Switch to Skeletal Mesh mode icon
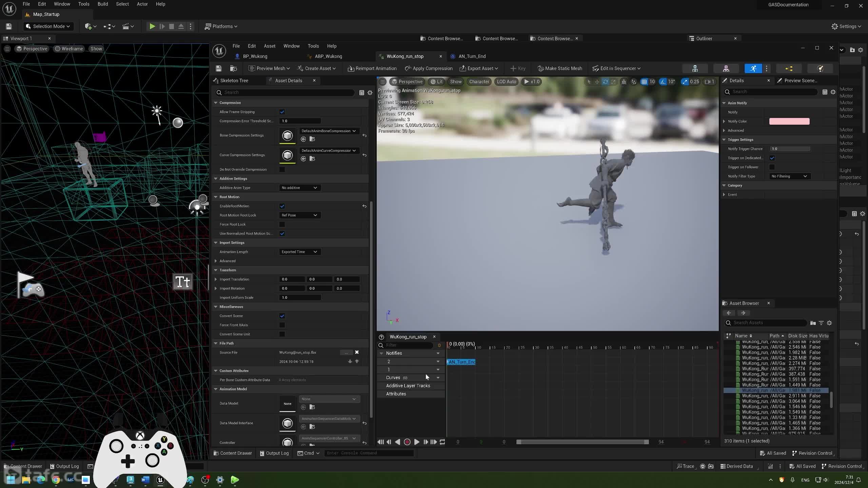868x488 pixels. coord(726,68)
